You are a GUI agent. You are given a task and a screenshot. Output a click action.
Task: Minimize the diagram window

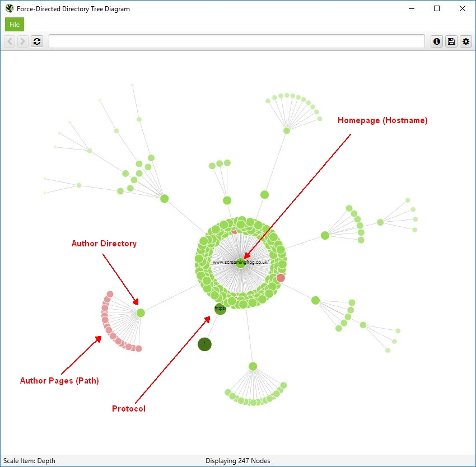412,8
